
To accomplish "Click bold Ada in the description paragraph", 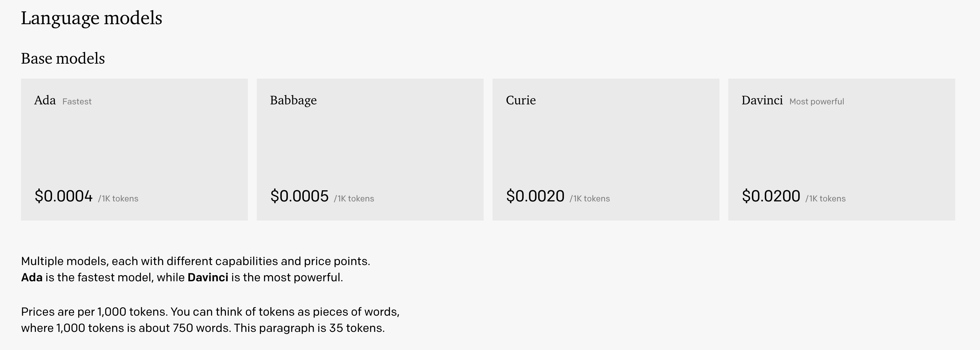I will click(x=31, y=277).
